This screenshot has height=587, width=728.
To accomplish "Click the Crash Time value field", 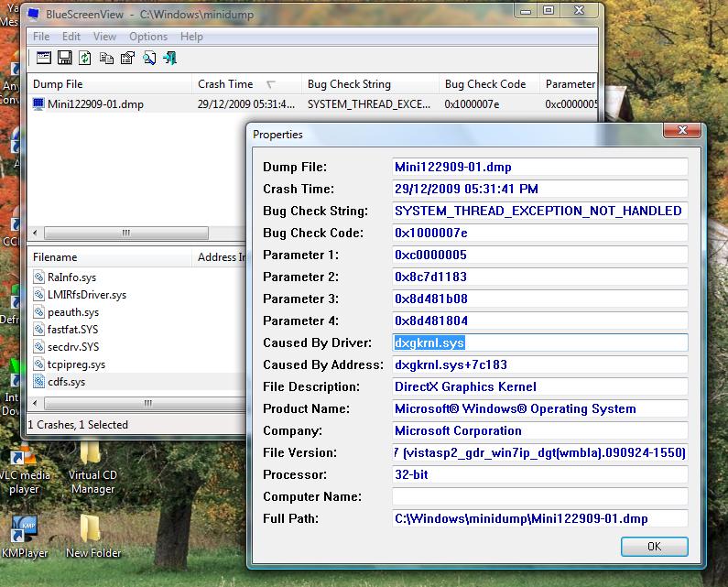I will 539,189.
